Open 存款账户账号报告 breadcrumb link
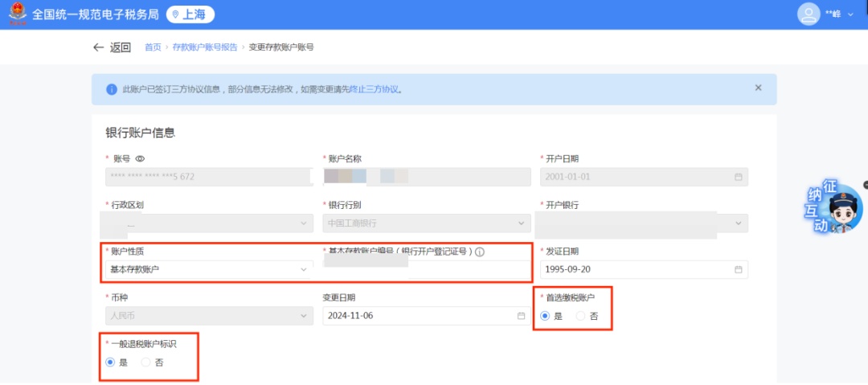 coord(205,47)
